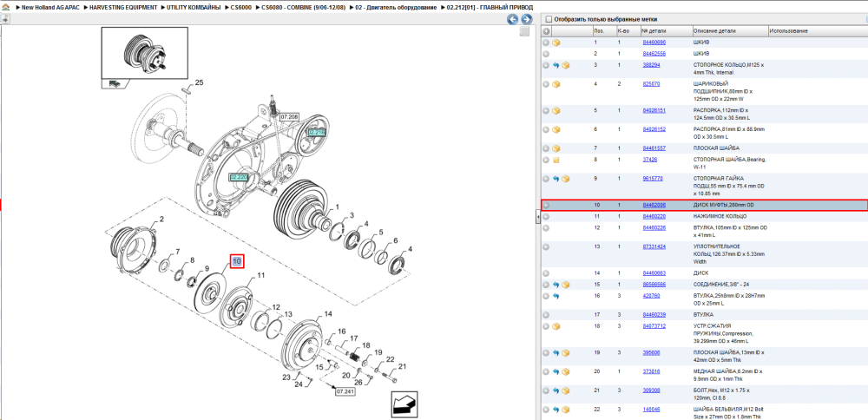Open '02 - Двигатель оборудование' breadcrumb
The width and height of the screenshot is (868, 420).
pos(397,8)
